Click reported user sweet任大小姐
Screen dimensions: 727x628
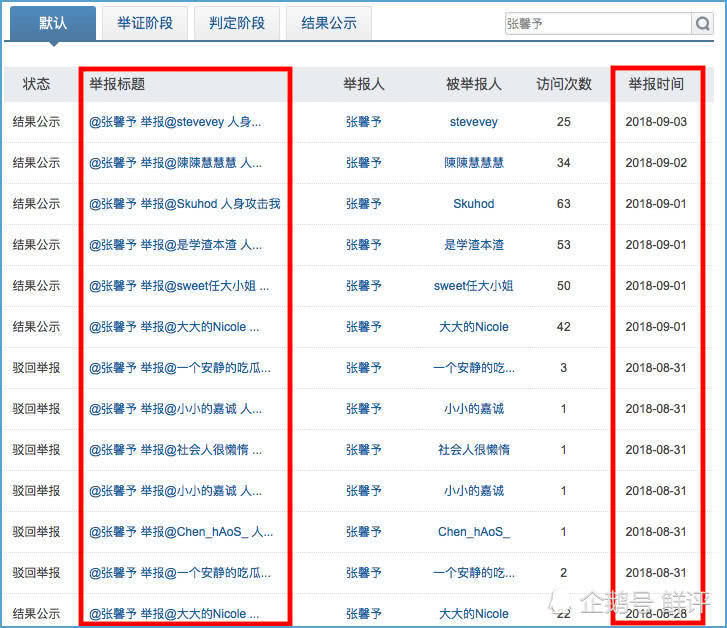[x=473, y=286]
